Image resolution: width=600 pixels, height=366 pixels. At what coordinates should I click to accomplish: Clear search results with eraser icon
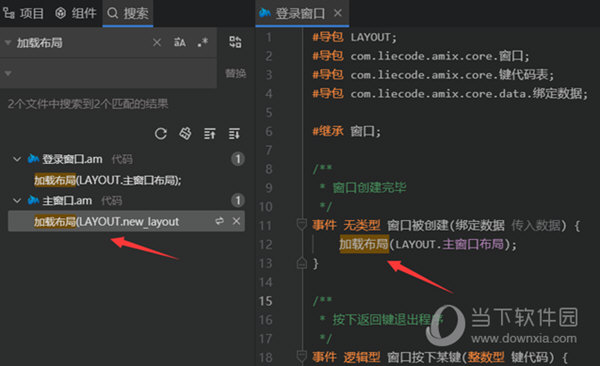click(185, 134)
